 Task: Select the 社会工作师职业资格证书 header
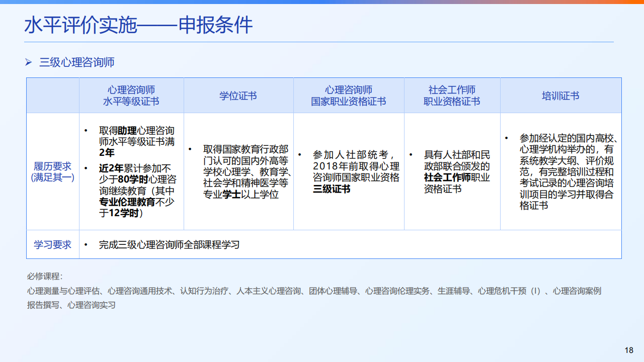tap(452, 95)
